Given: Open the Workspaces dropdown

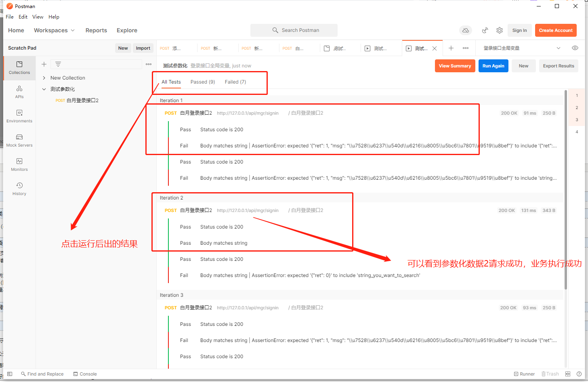Looking at the screenshot, I should [54, 30].
